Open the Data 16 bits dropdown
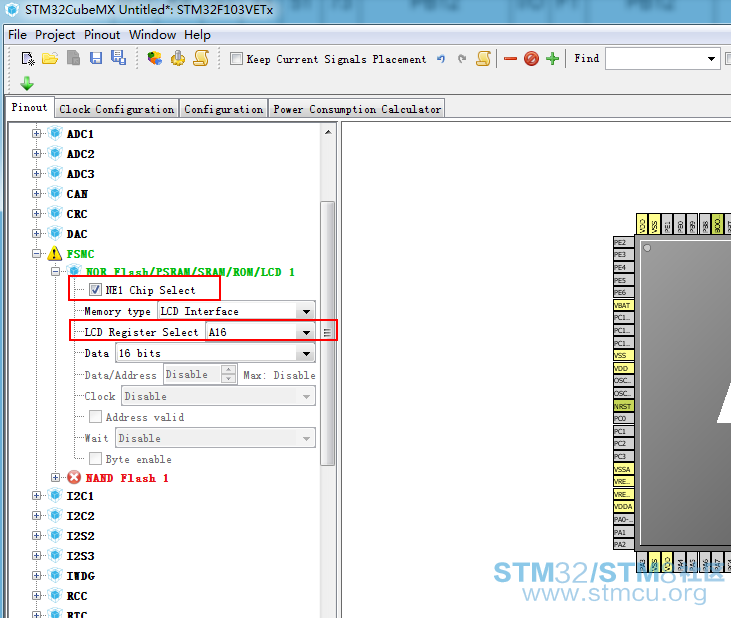This screenshot has width=731, height=618. tap(306, 354)
